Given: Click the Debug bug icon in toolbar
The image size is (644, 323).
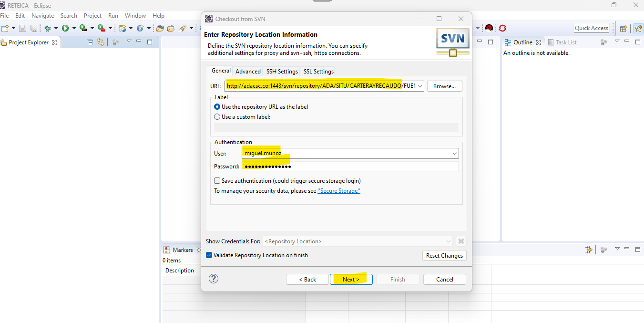Looking at the screenshot, I should [x=47, y=28].
